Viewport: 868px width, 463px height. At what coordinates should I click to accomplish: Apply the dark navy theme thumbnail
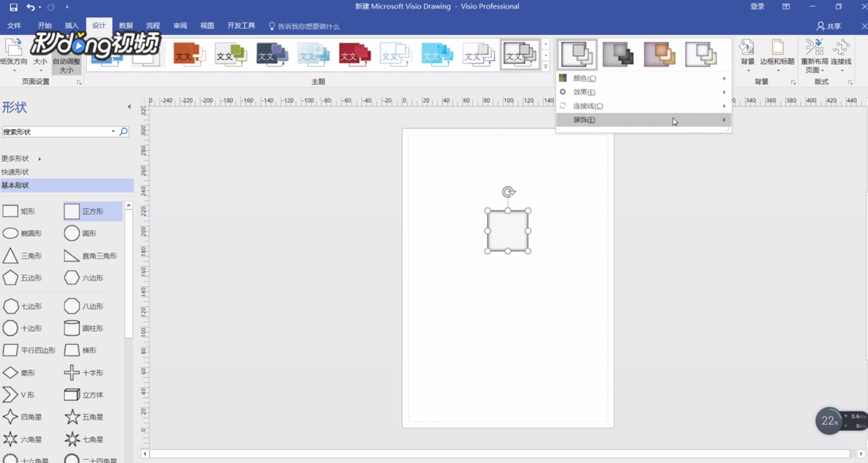pyautogui.click(x=272, y=55)
